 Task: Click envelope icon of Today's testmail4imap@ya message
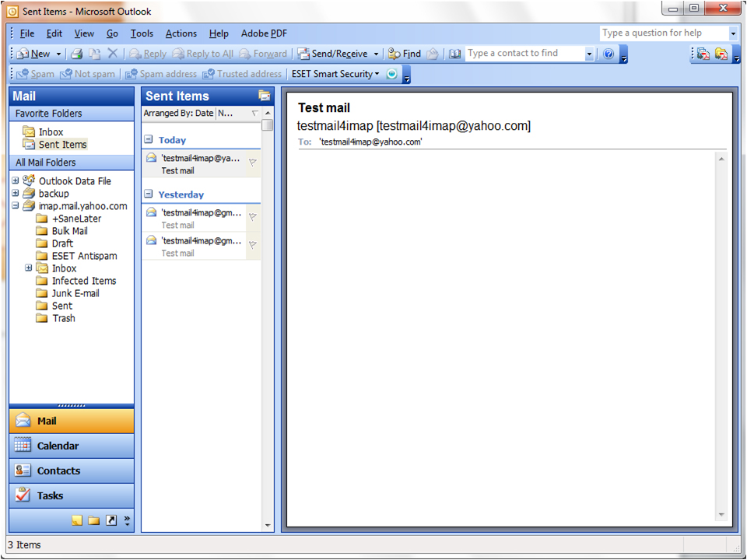[x=152, y=158]
